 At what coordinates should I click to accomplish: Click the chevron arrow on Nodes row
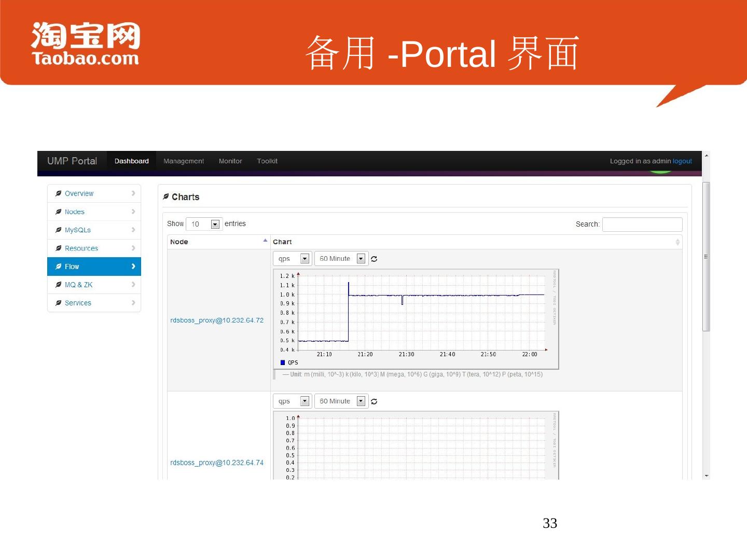[x=133, y=212]
